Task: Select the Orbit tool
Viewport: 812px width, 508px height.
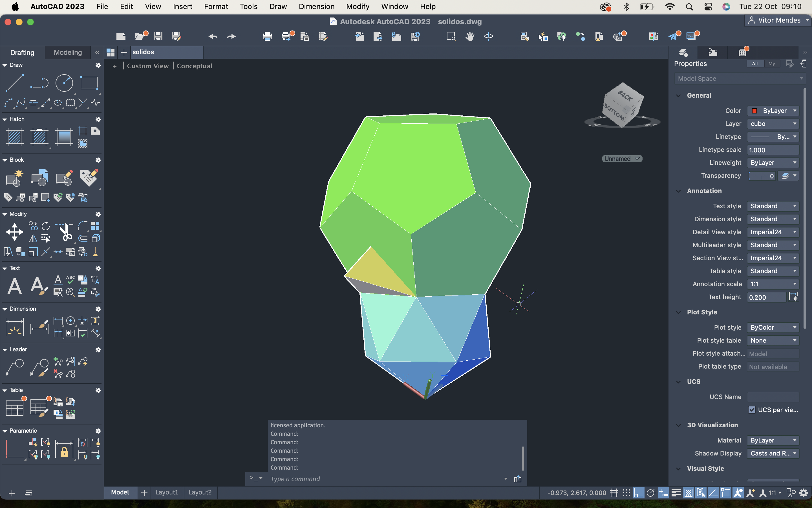Action: point(489,36)
